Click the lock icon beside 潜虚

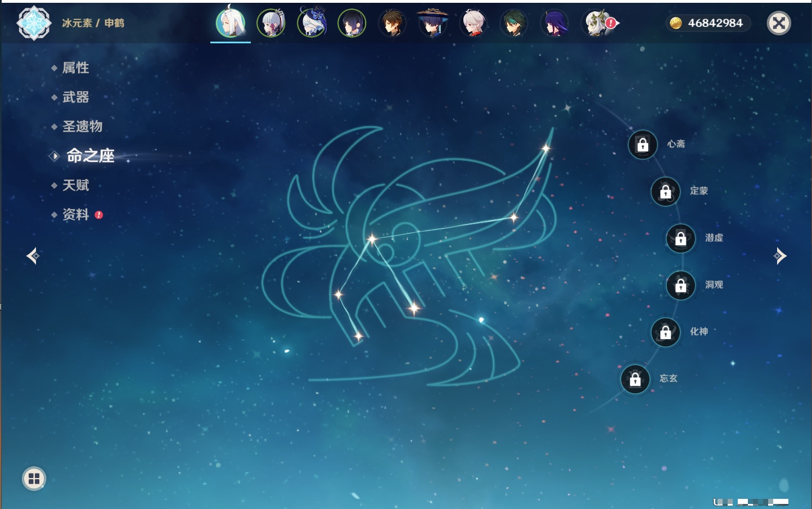point(681,238)
